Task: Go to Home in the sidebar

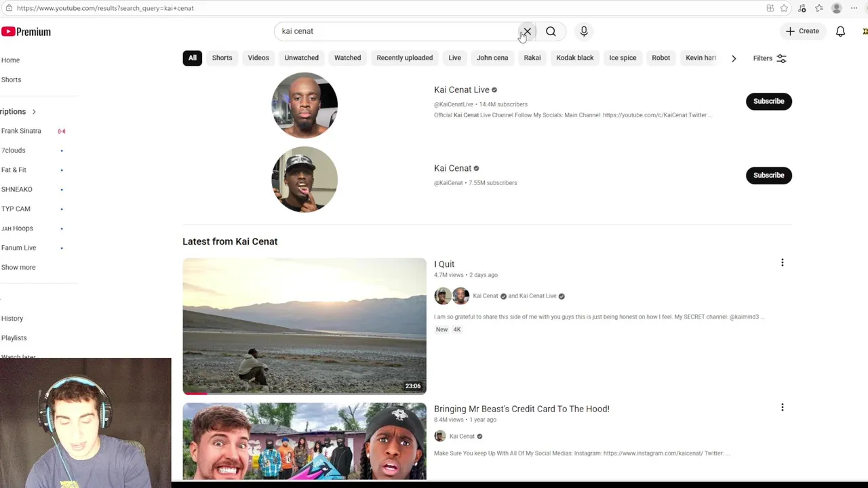Action: pos(10,60)
